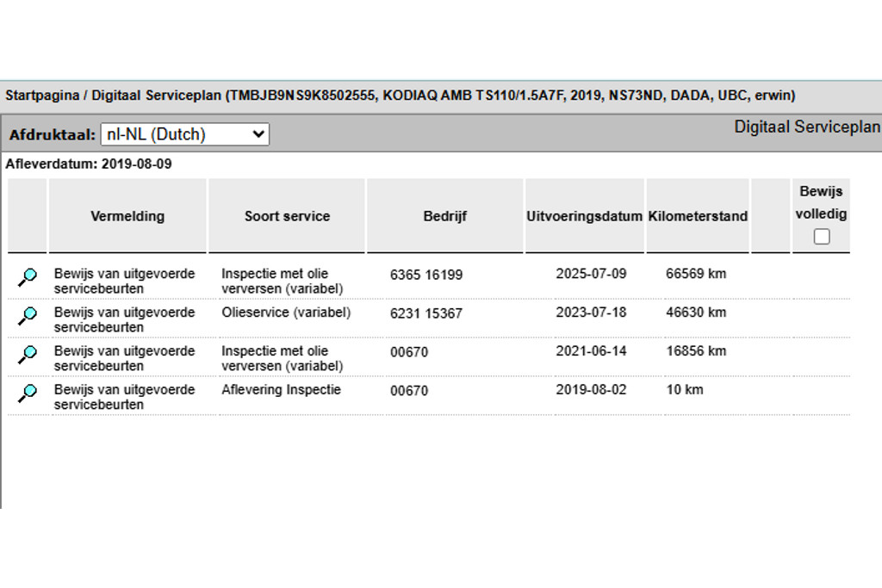Image resolution: width=882 pixels, height=588 pixels.
Task: View the 16856 km service record via its magnifier
Action: 28,354
